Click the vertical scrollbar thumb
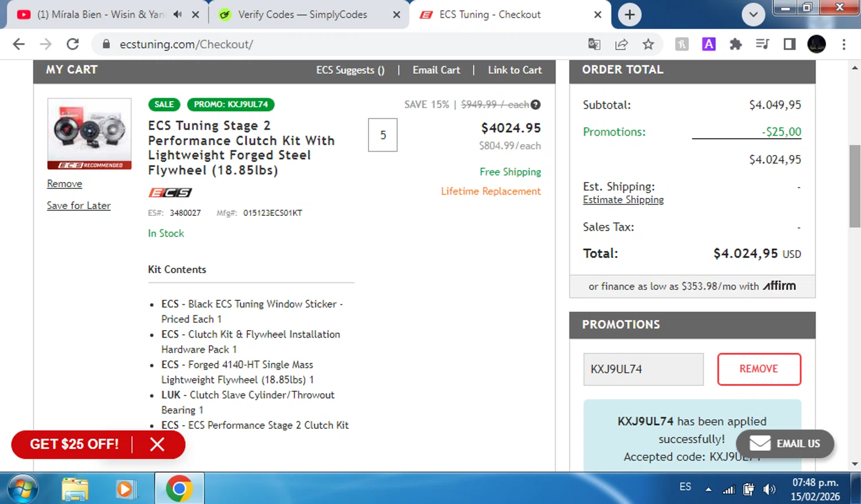 click(x=855, y=186)
